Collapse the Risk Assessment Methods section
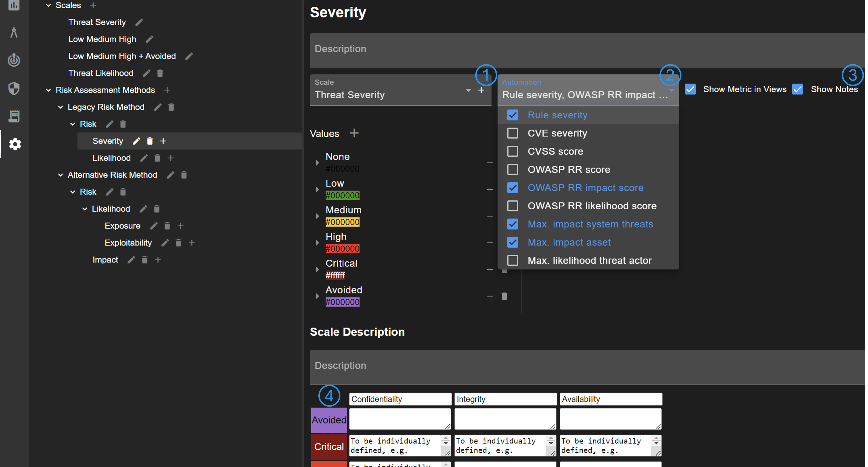The height and width of the screenshot is (467, 868). pyautogui.click(x=49, y=90)
